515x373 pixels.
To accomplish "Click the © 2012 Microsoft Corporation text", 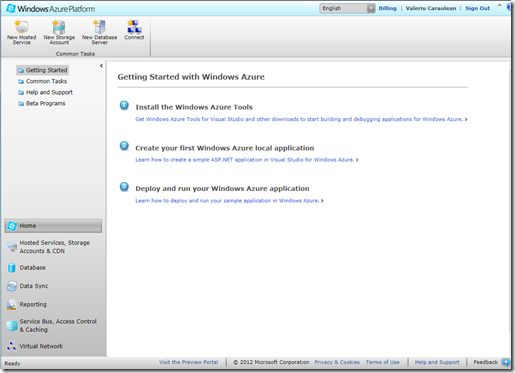I will click(x=271, y=362).
